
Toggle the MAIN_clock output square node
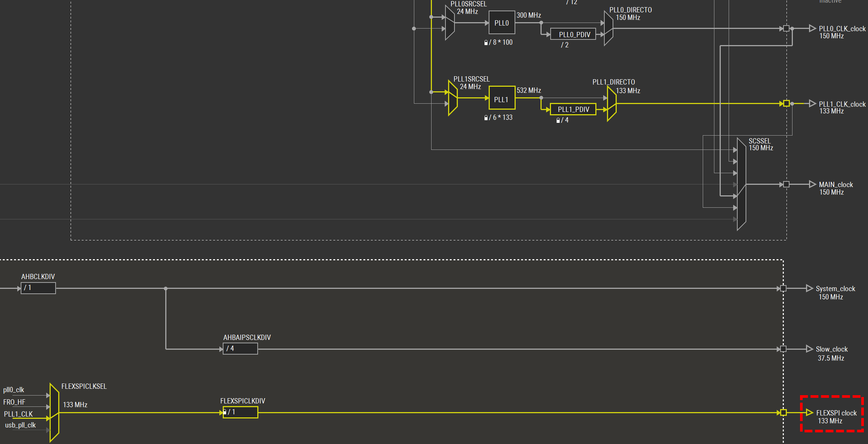click(786, 184)
